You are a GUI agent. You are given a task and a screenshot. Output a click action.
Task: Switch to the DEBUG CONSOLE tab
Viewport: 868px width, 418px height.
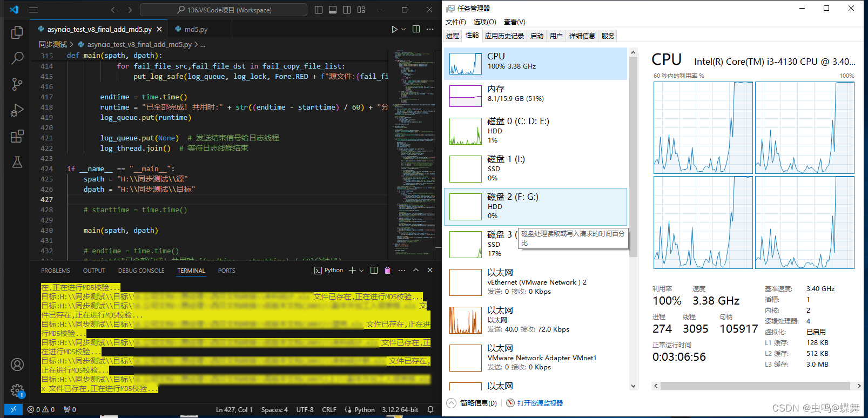pos(142,271)
